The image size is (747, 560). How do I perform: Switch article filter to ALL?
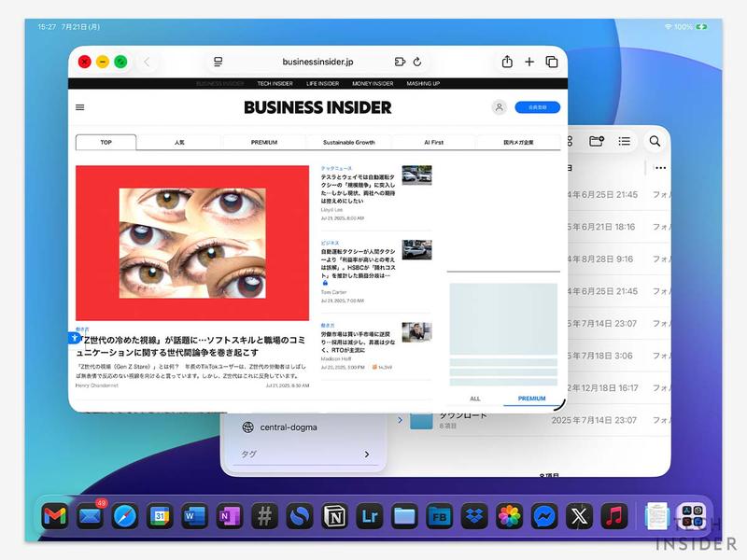(474, 397)
